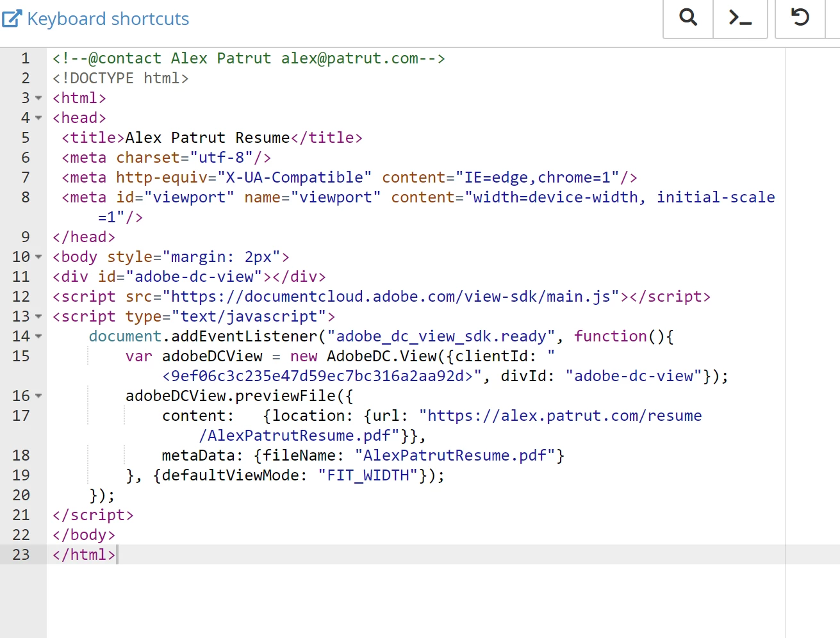Click the "adobeDCView.previewFile" call text

click(x=231, y=396)
